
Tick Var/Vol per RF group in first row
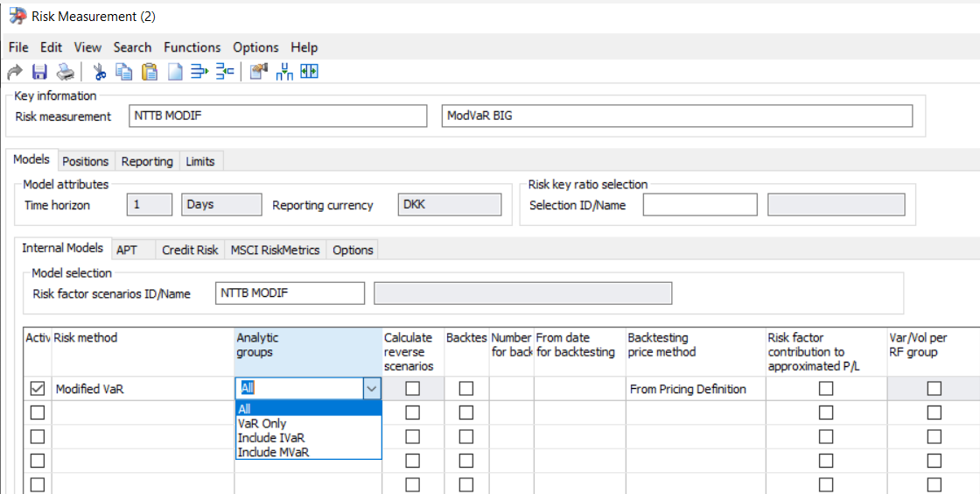[934, 389]
